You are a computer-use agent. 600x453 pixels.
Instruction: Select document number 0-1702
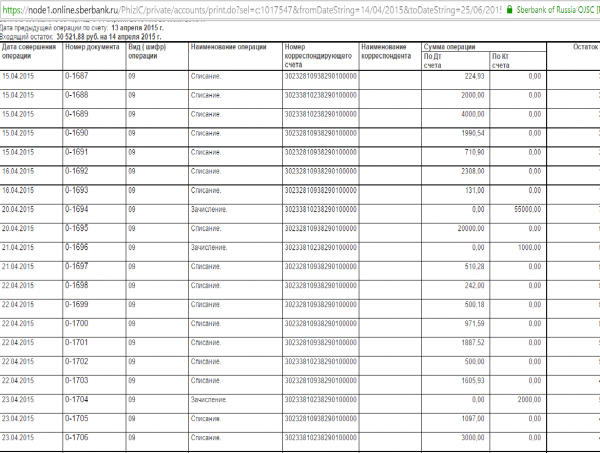pyautogui.click(x=77, y=362)
